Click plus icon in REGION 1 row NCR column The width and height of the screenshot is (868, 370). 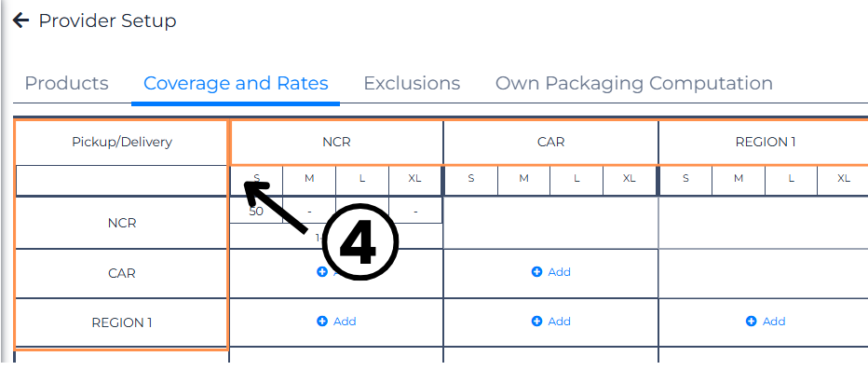(x=322, y=322)
